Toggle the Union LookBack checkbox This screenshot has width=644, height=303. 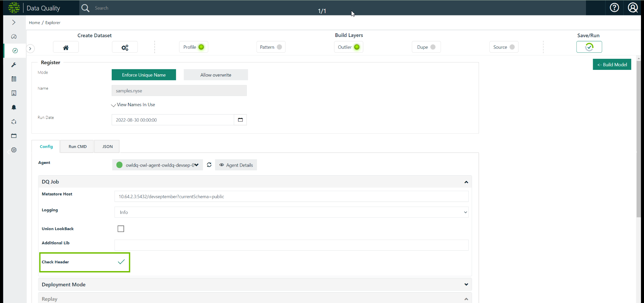pyautogui.click(x=121, y=229)
